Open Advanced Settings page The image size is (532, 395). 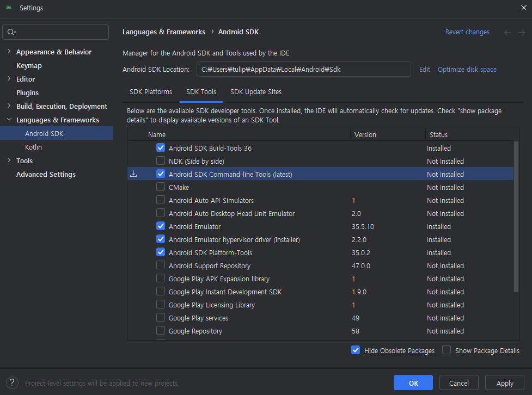coord(46,174)
